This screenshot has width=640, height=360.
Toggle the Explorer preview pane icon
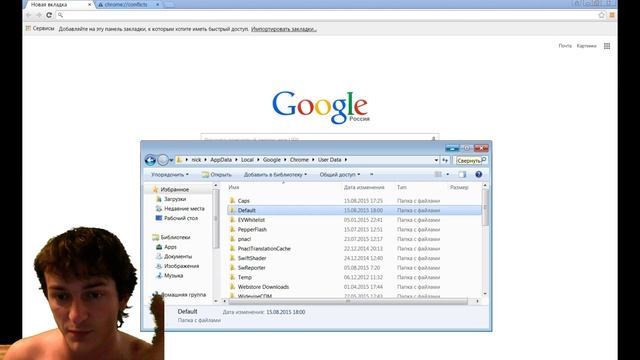pyautogui.click(x=462, y=174)
